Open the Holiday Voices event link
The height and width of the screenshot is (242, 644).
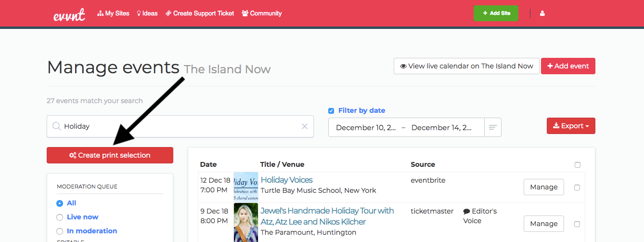(x=287, y=180)
